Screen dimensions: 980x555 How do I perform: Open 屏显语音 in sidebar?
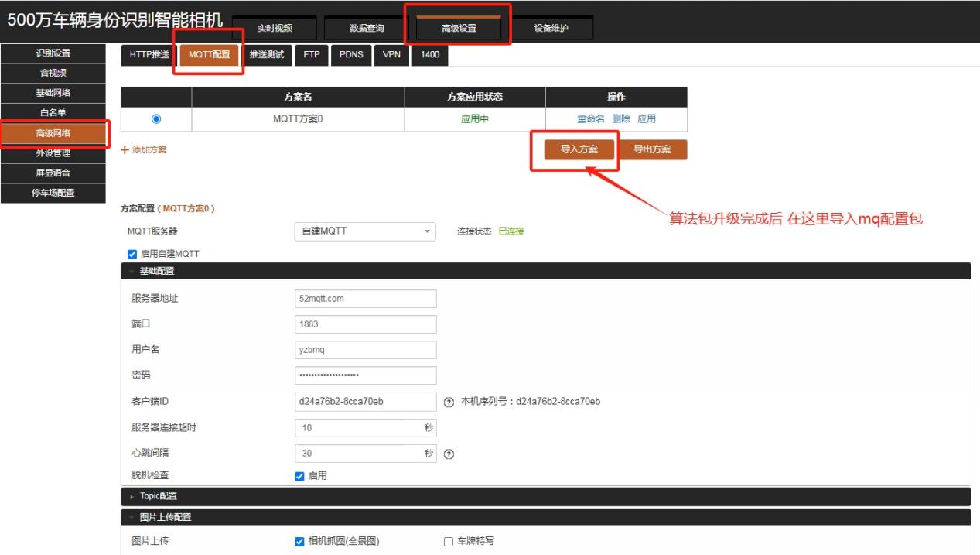coord(53,173)
